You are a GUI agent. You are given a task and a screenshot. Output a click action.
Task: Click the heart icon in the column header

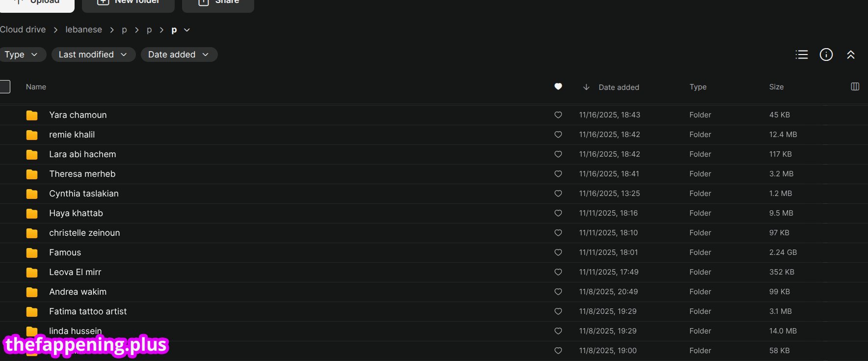tap(558, 86)
